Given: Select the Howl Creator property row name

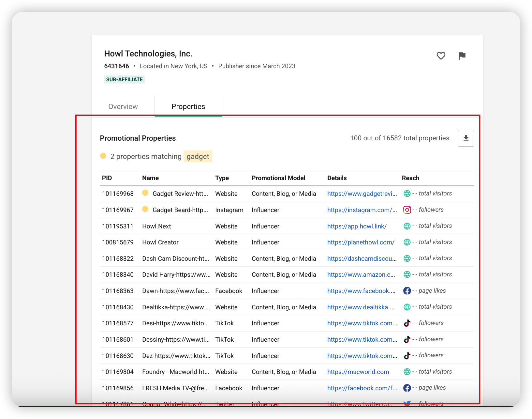Looking at the screenshot, I should (160, 242).
